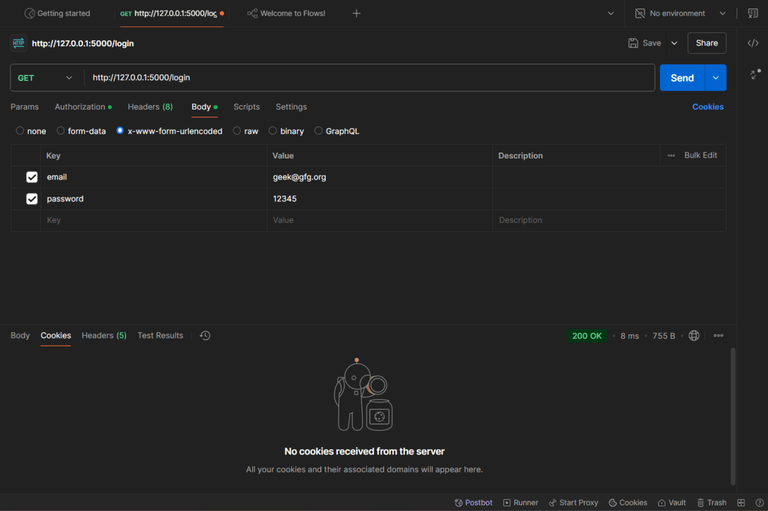Click the layout grid icon in status bar

pos(741,503)
